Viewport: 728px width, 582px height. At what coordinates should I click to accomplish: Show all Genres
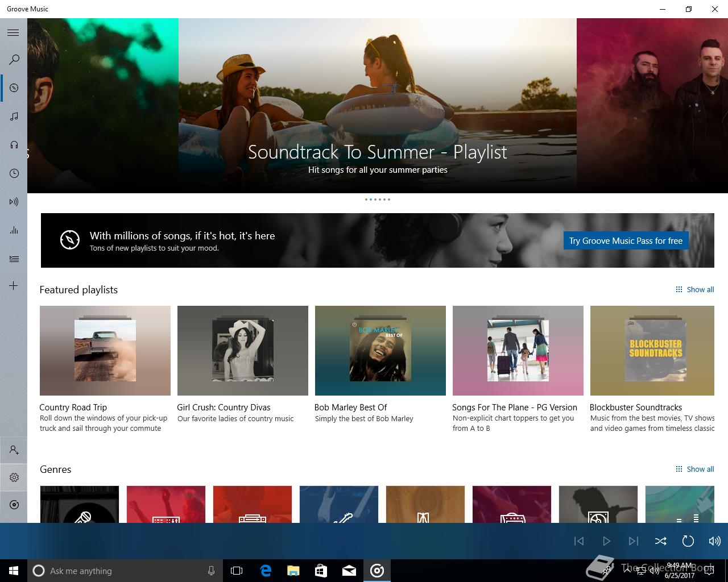pos(694,469)
